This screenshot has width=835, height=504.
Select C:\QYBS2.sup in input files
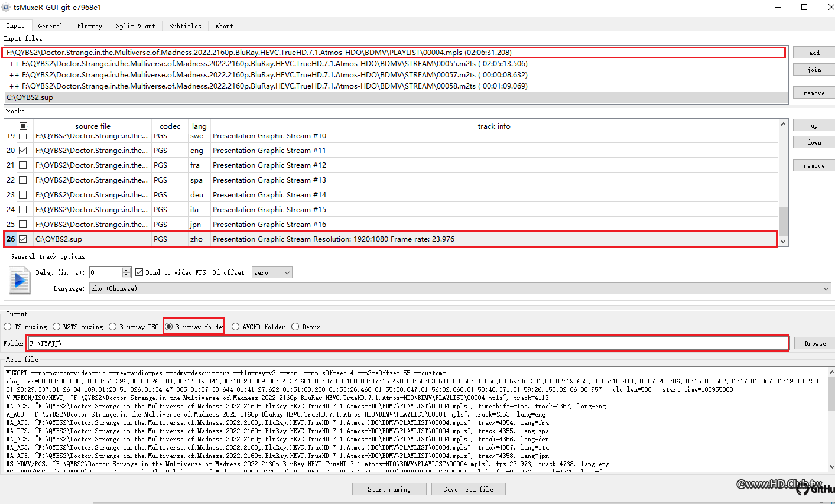(396, 97)
